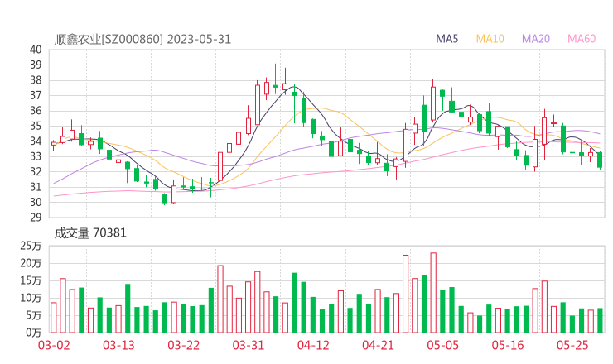This screenshot has width=613, height=364.
Task: Toggle the MA20 legend label
Action: 536,39
